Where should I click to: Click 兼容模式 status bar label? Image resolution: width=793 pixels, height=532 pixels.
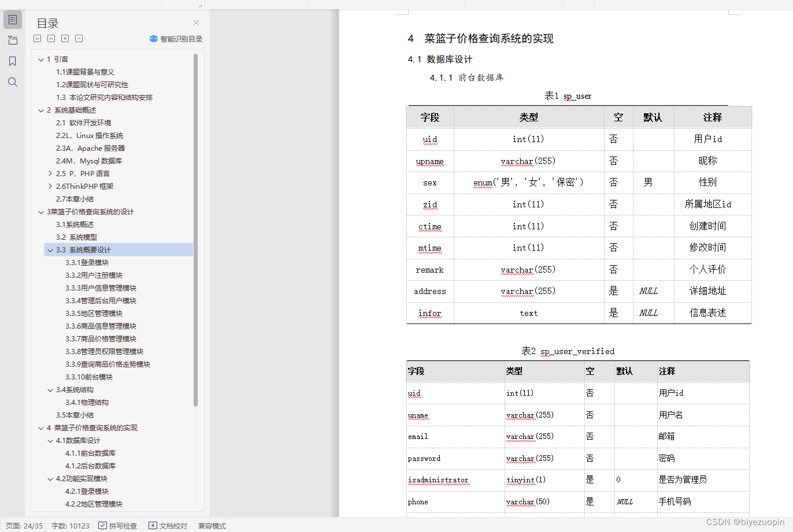212,526
